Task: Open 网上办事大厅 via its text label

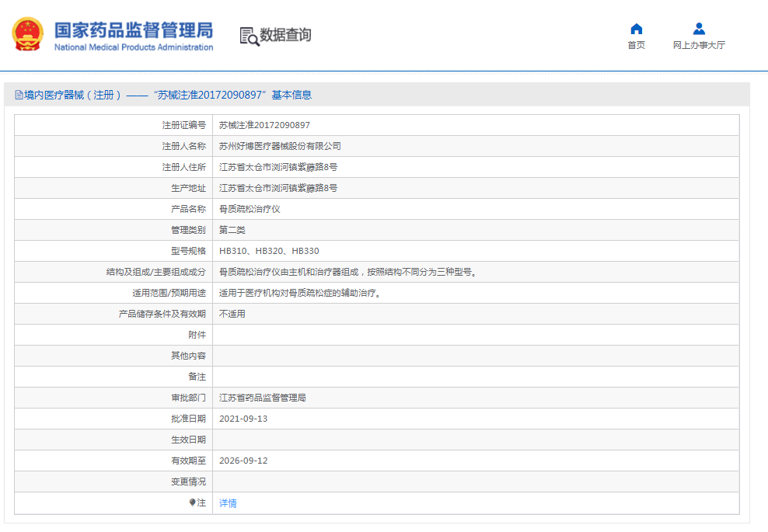Action: (x=699, y=46)
